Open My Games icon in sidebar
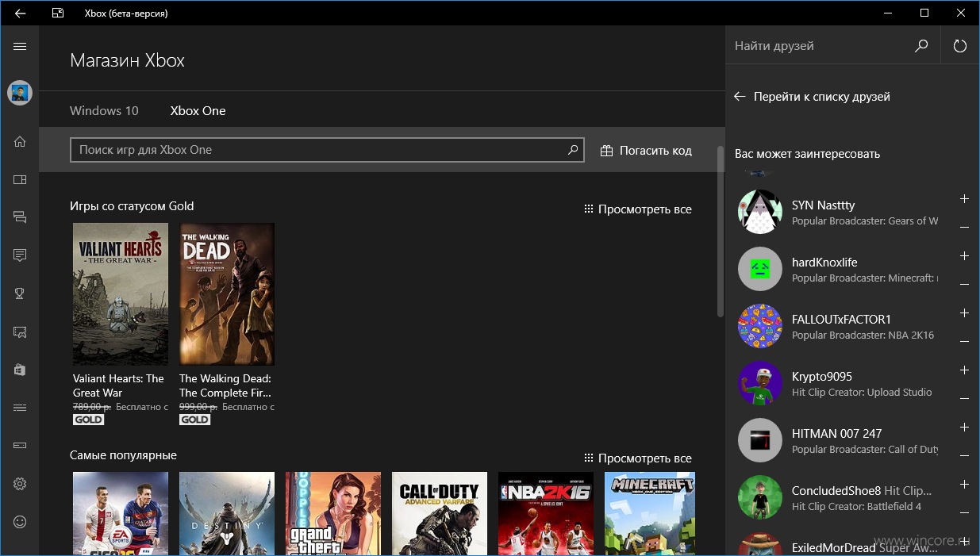The image size is (980, 556). coord(20,180)
